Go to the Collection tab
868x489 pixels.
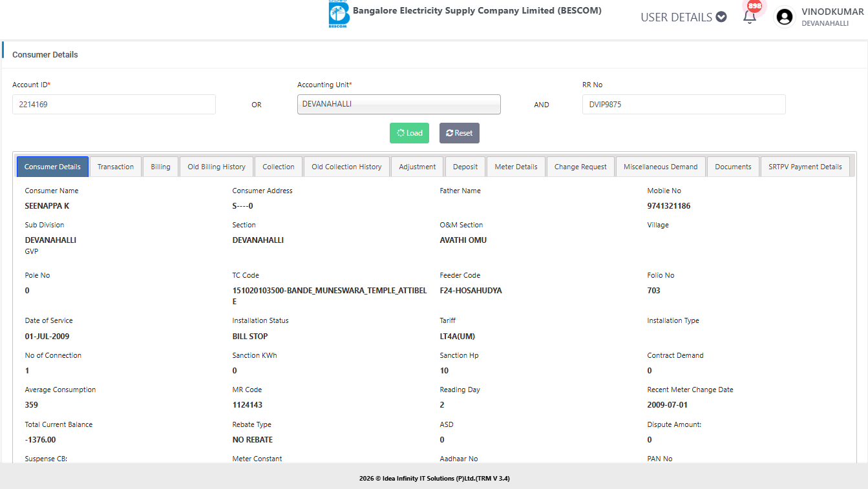pos(279,167)
